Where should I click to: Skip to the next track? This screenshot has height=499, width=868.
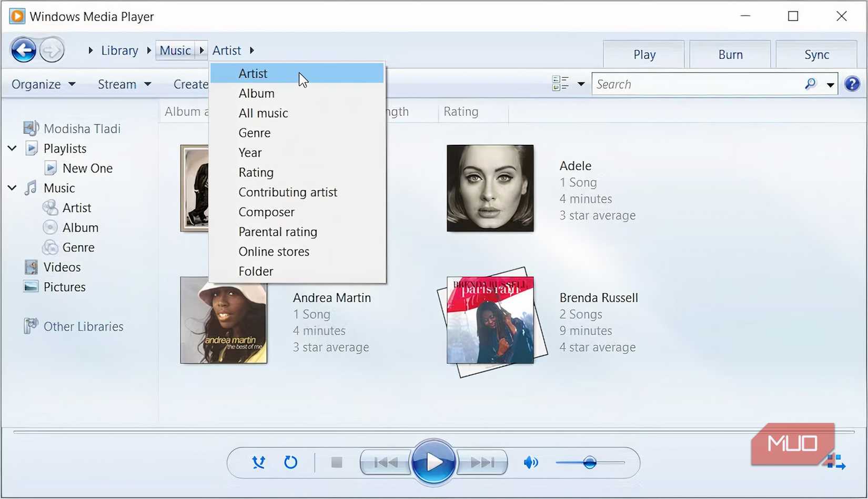point(481,463)
